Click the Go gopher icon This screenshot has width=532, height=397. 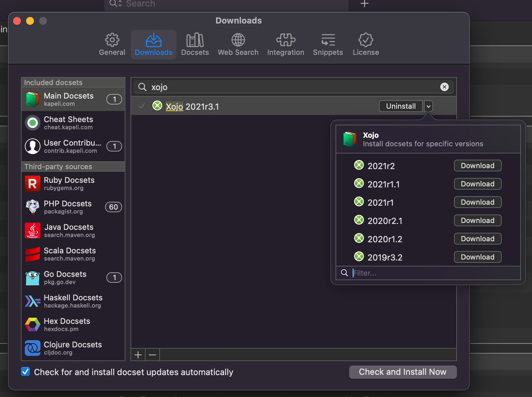[33, 278]
